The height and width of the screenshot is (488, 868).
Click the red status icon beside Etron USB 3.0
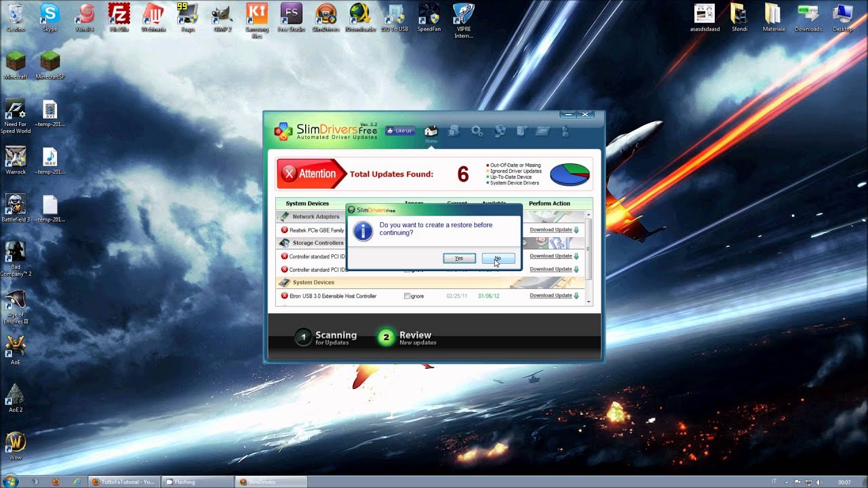[x=284, y=296]
